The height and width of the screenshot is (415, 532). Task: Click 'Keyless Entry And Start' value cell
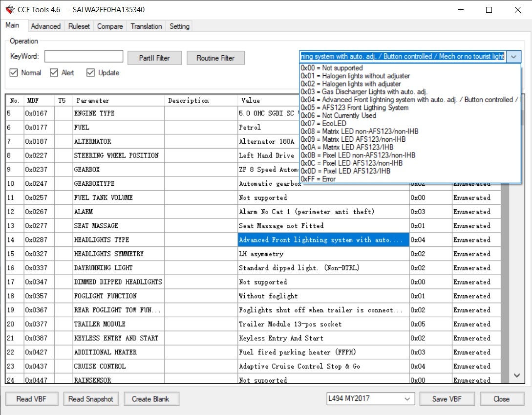(323, 338)
